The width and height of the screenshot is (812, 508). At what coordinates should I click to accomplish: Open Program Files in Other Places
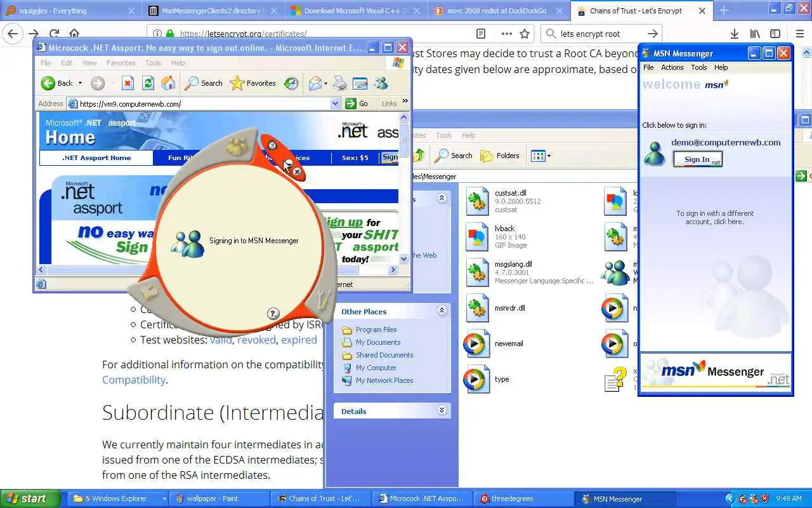pyautogui.click(x=376, y=330)
